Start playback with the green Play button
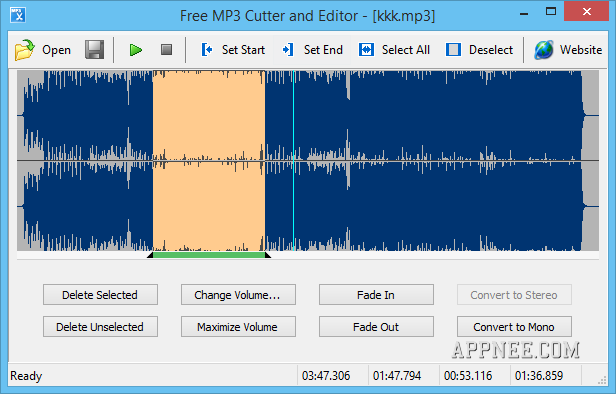The image size is (616, 394). pyautogui.click(x=136, y=50)
